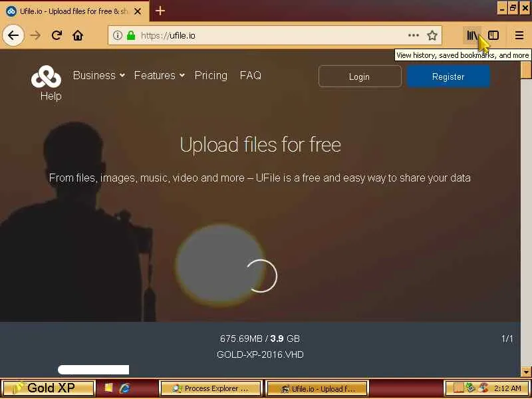Click the white upload progress bar
This screenshot has height=399, width=532.
click(93, 370)
